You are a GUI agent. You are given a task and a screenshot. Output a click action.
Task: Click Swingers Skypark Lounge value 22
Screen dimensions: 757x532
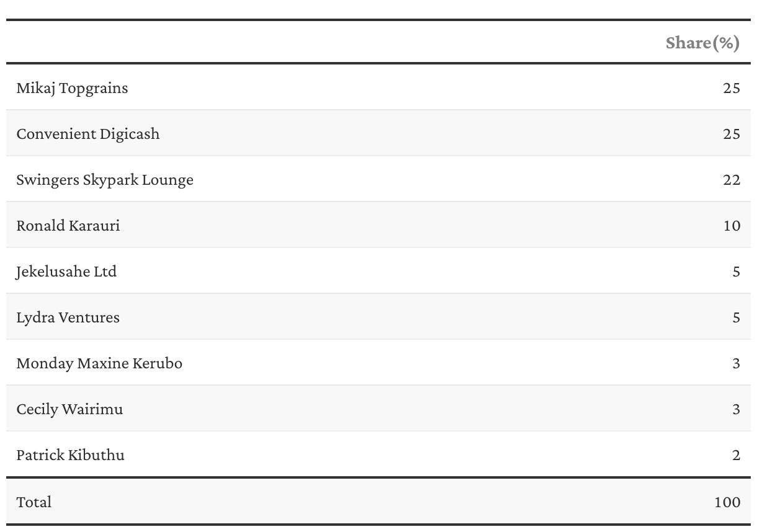coord(732,180)
